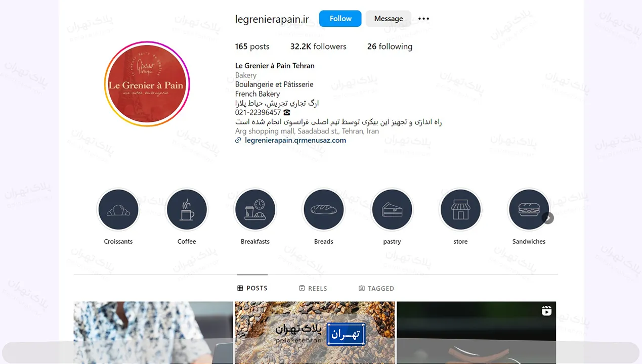View the 32.2K followers list
The width and height of the screenshot is (642, 364).
pos(318,47)
